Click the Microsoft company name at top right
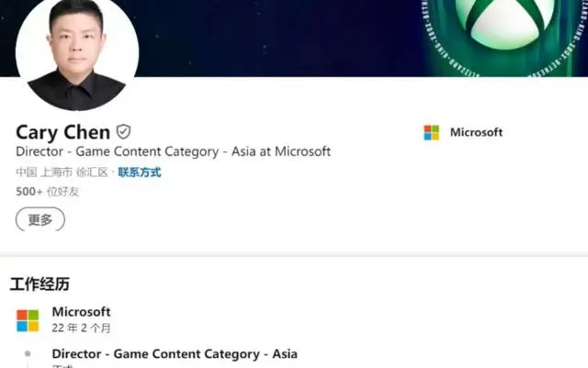Screen dimensions: 588x368 pos(476,132)
